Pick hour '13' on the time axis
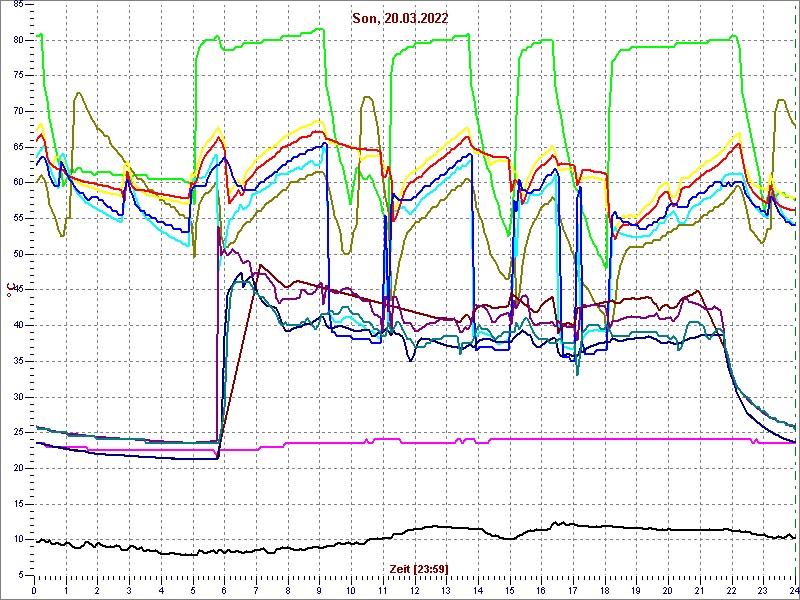 [446, 589]
